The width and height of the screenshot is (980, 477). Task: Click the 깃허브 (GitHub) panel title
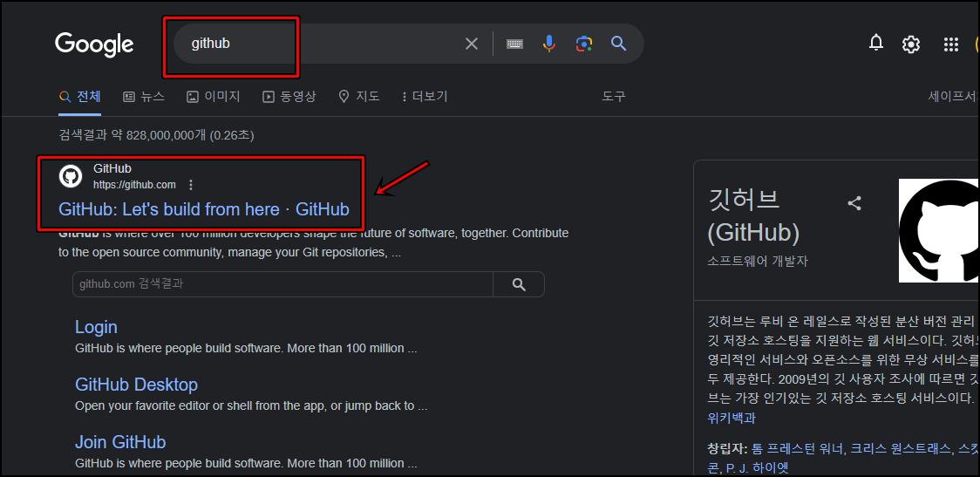pos(754,215)
